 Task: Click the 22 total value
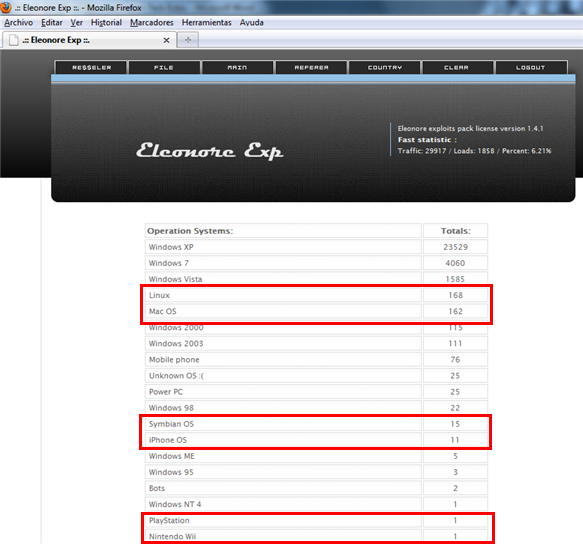coord(455,408)
